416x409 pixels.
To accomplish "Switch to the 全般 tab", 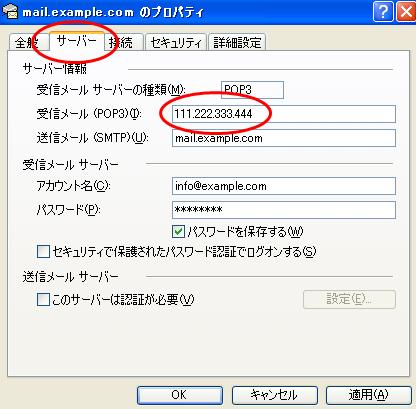I will pyautogui.click(x=28, y=43).
